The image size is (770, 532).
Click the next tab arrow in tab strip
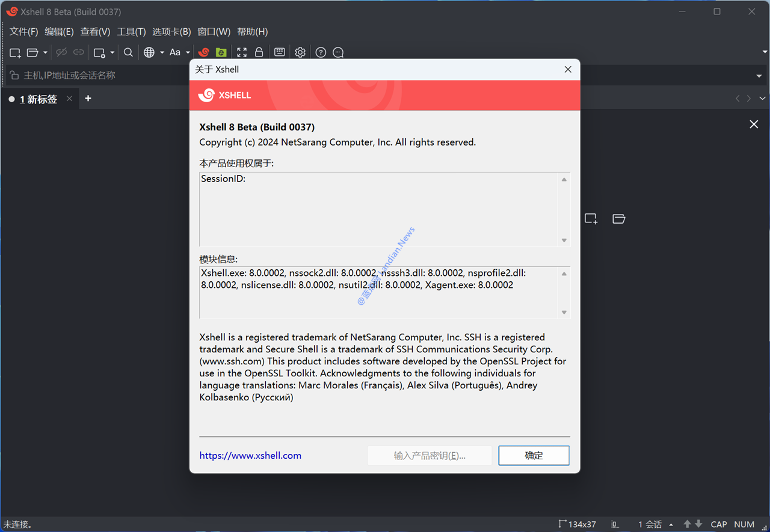pyautogui.click(x=749, y=99)
